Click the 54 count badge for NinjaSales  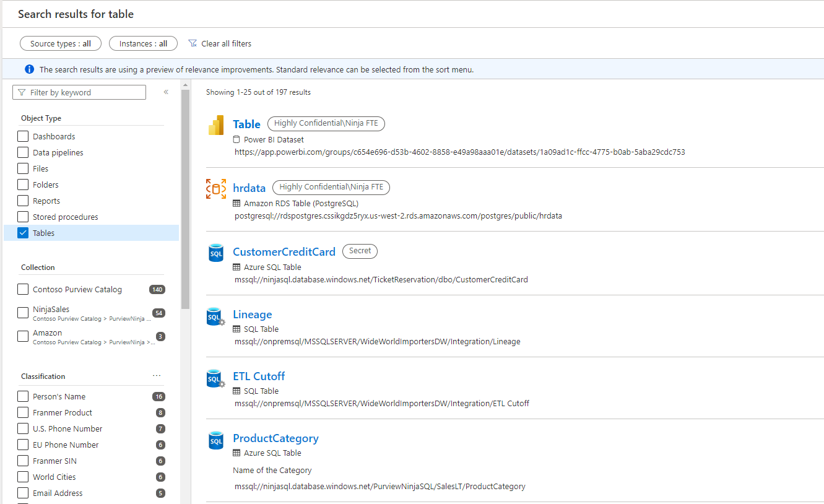[x=158, y=313]
